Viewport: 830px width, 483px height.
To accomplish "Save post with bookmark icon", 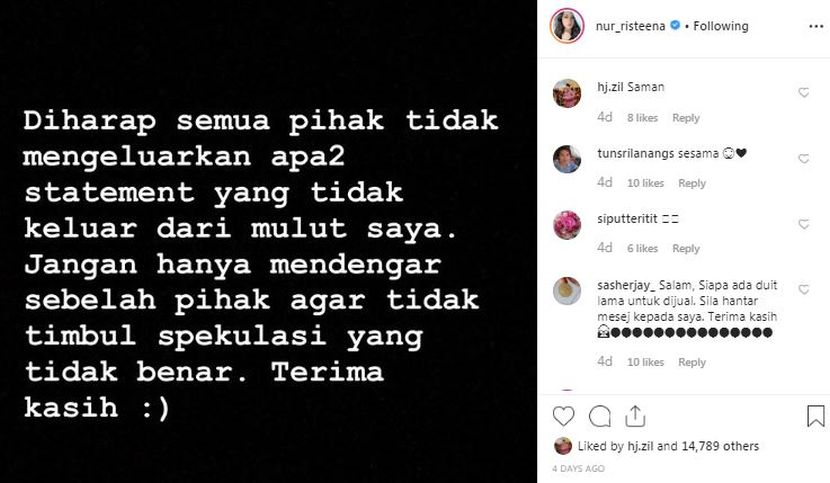I will pos(816,416).
